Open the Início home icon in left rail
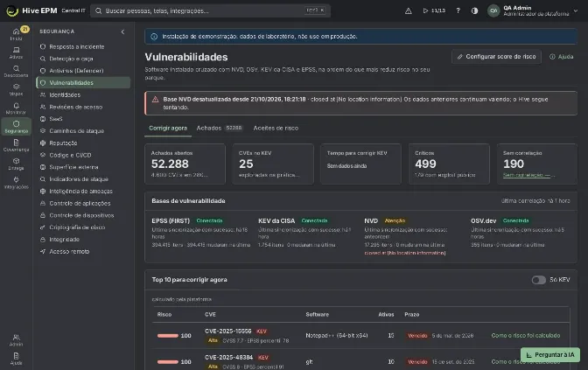 [x=16, y=34]
